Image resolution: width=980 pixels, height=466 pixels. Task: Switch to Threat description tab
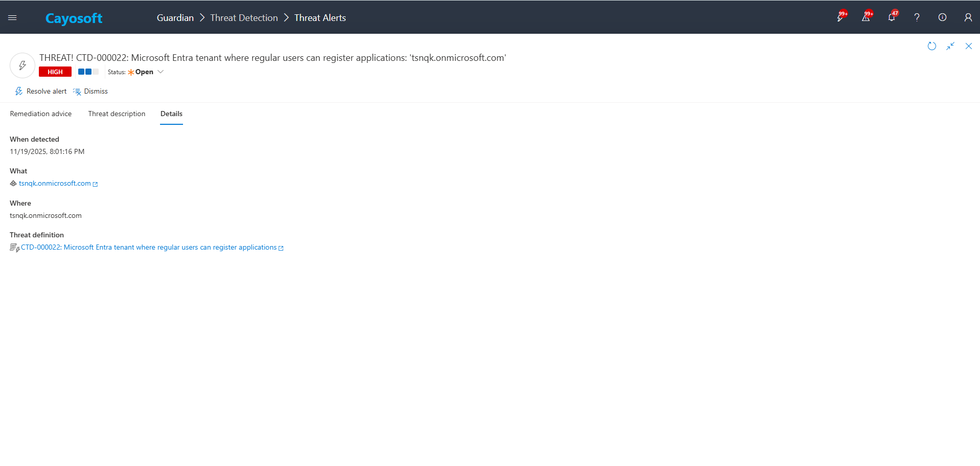(117, 114)
